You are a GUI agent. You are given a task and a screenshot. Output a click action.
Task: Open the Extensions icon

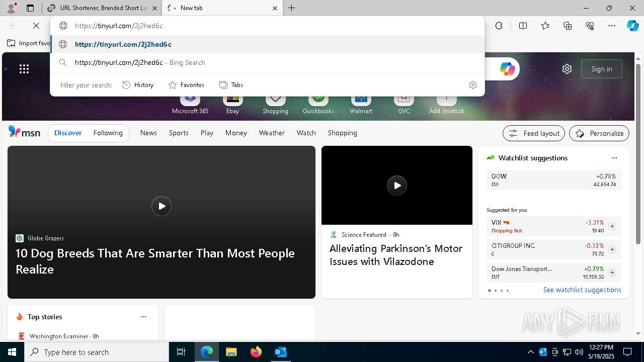[x=499, y=26]
